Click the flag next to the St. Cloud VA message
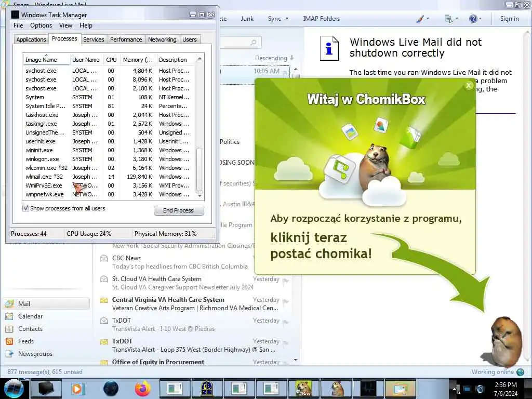 [285, 280]
